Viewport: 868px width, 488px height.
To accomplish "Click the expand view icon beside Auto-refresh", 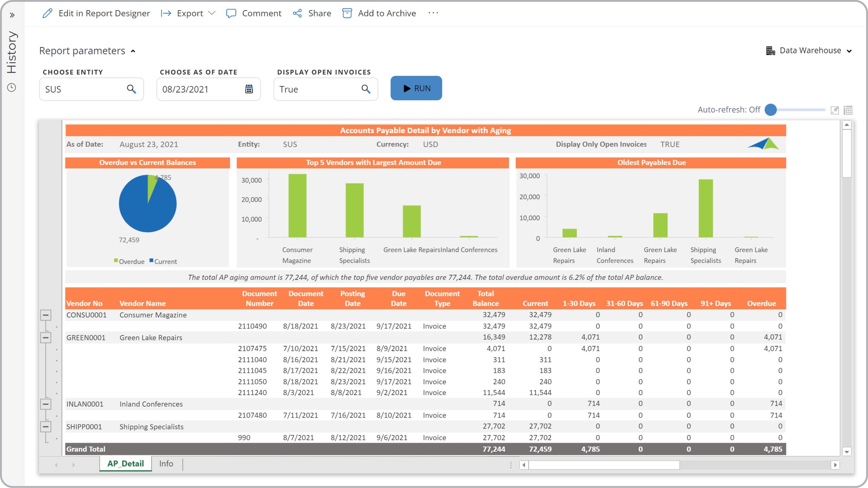I will [835, 110].
